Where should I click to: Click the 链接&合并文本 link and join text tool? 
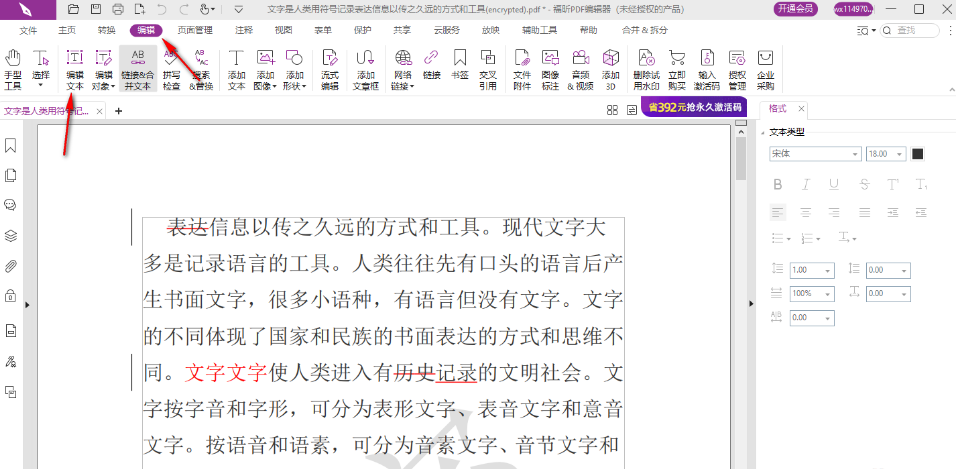point(138,70)
